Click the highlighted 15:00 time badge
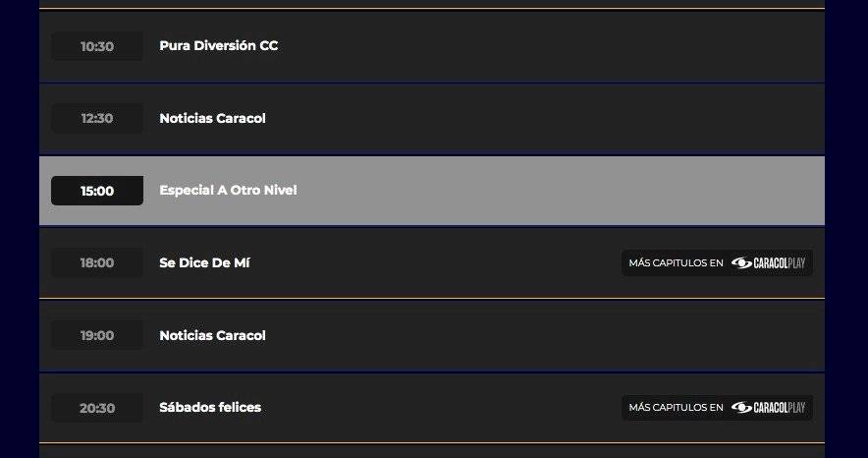The height and width of the screenshot is (458, 868). click(97, 191)
